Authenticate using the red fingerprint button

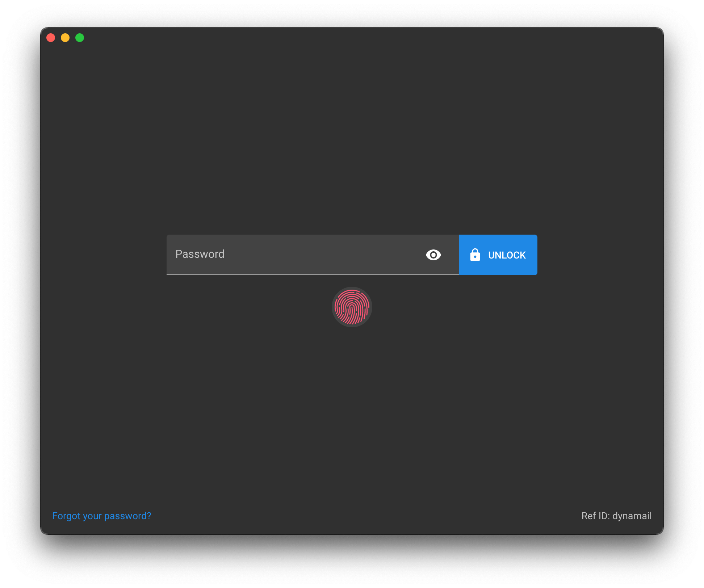click(x=352, y=307)
